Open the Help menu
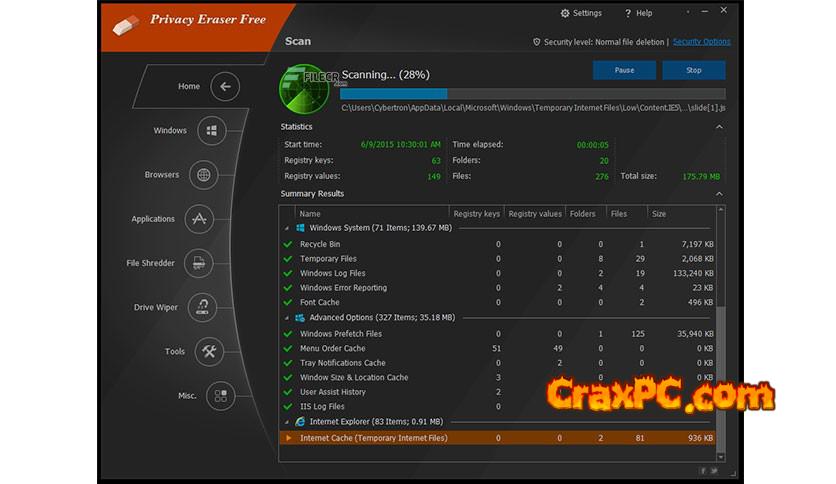The image size is (836, 484). (x=638, y=13)
